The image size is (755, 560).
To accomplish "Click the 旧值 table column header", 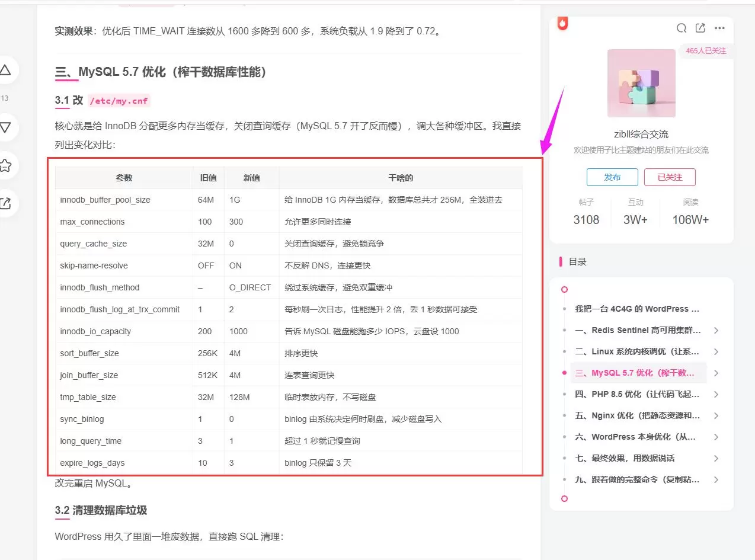I will (209, 178).
